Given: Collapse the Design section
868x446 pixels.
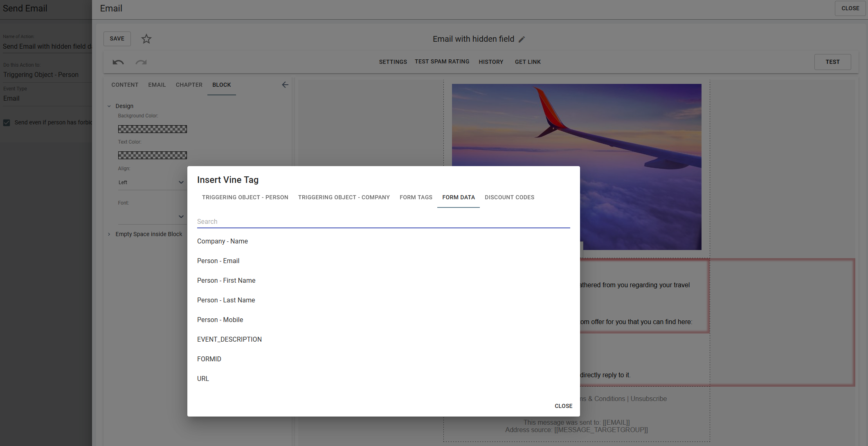Looking at the screenshot, I should click(x=109, y=106).
